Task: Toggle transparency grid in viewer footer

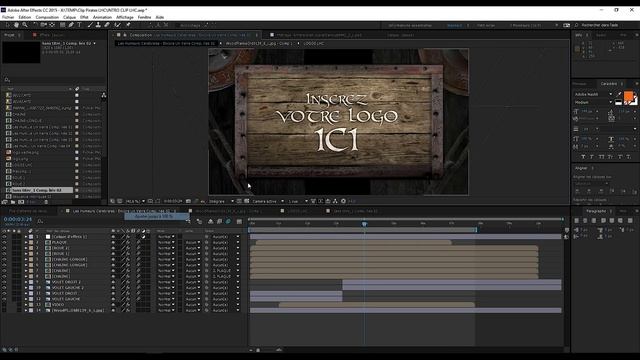Action: [247, 201]
